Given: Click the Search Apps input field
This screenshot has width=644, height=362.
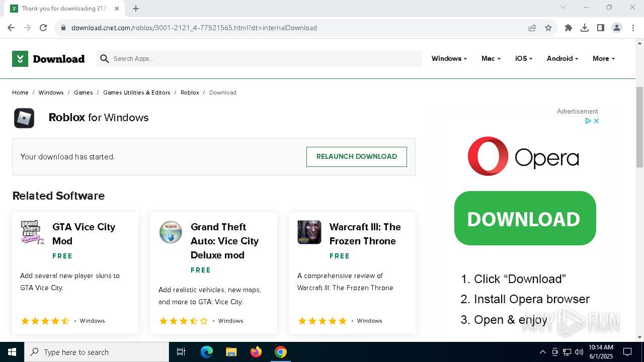Looking at the screenshot, I should pyautogui.click(x=259, y=59).
